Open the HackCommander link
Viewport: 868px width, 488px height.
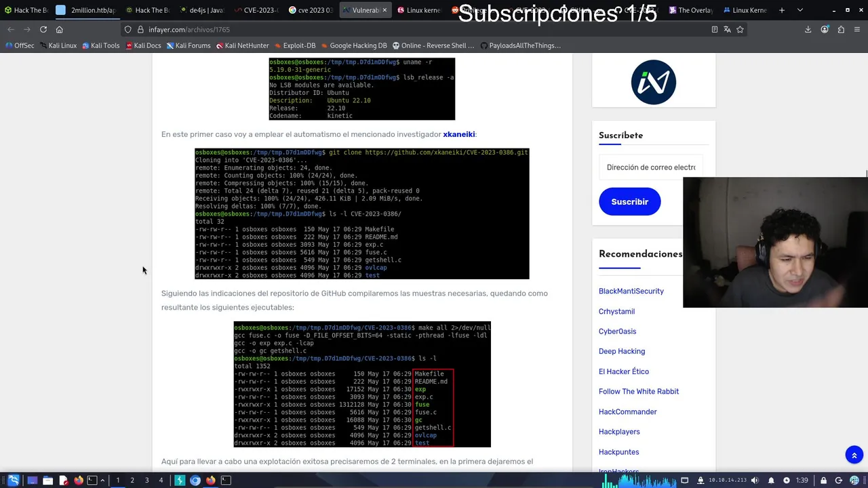[x=628, y=411]
